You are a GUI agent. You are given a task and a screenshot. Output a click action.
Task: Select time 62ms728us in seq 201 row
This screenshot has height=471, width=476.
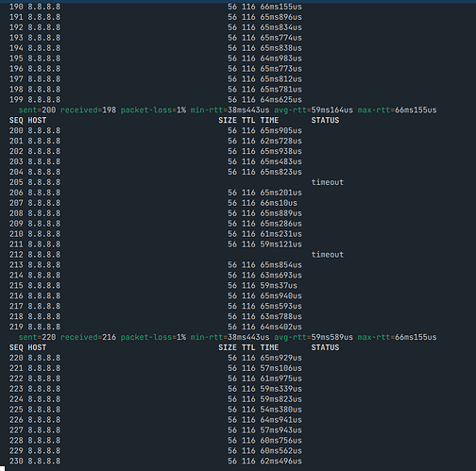click(x=280, y=141)
